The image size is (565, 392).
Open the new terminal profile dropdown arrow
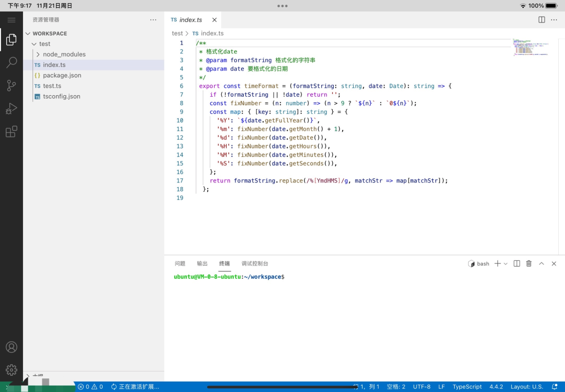point(505,264)
